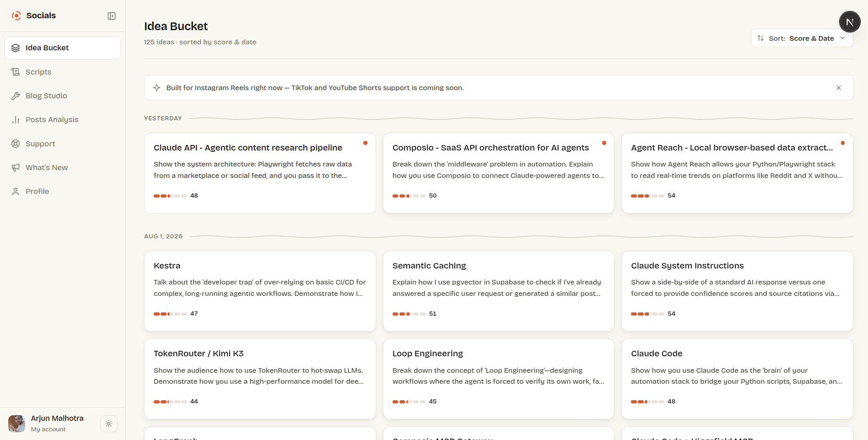Viewport: 868px width, 440px height.
Task: Click the score bar on Composio card
Action: [409, 196]
